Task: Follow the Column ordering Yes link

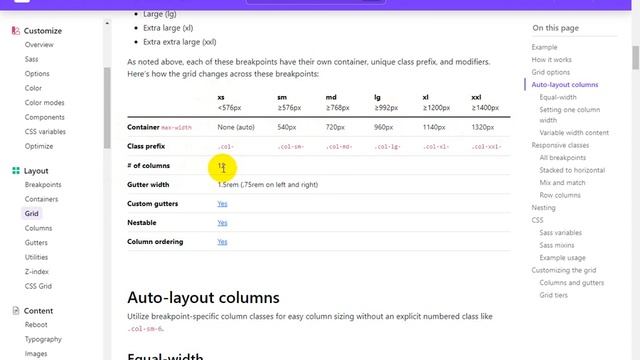Action: tap(222, 242)
